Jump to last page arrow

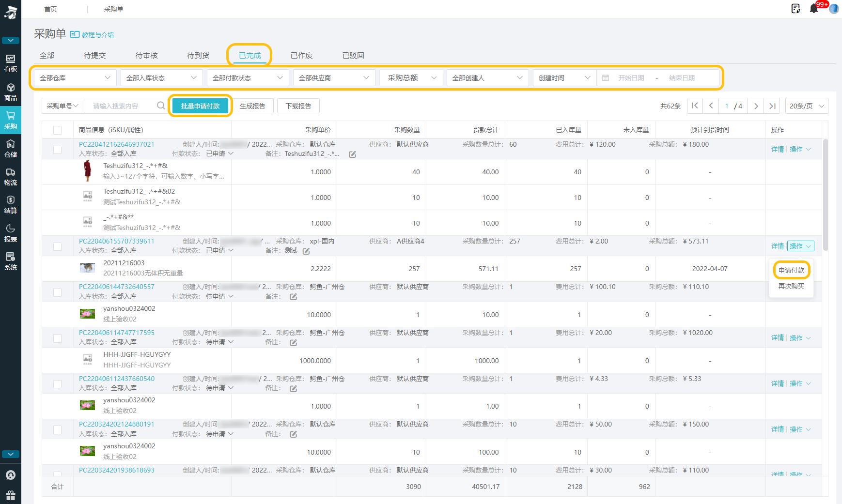[x=772, y=106]
